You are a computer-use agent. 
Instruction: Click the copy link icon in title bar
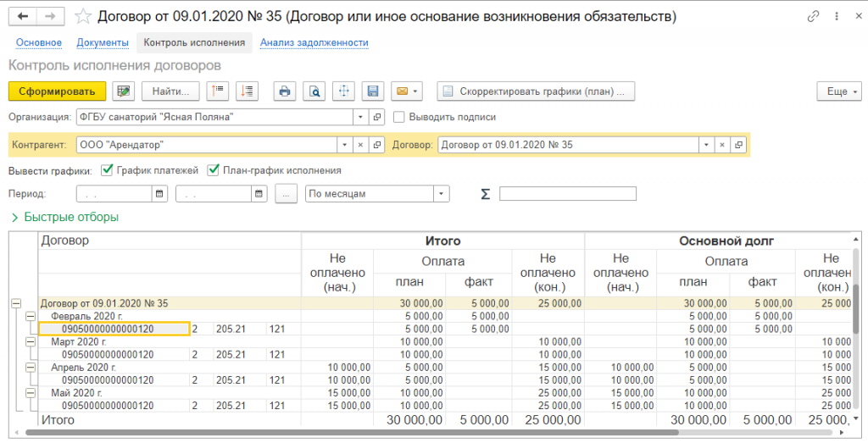pyautogui.click(x=814, y=16)
